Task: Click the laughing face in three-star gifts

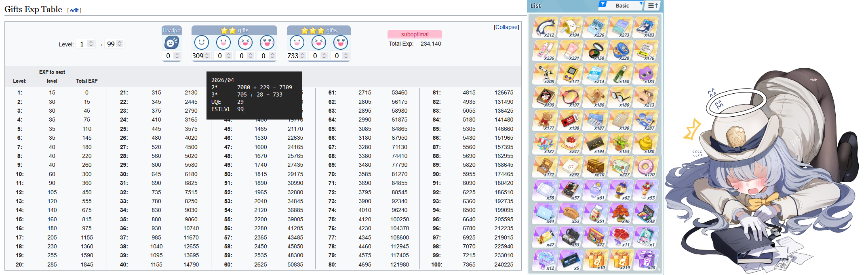Action: pos(319,42)
